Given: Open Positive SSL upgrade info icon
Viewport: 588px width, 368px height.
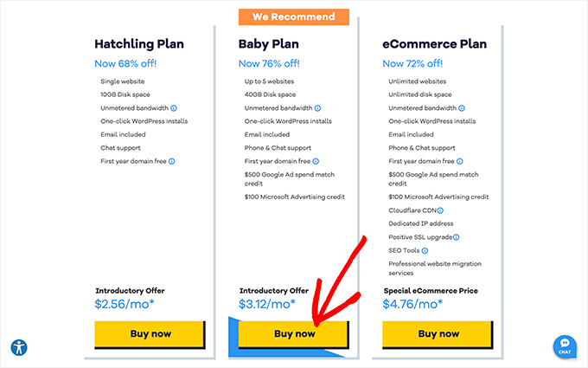Looking at the screenshot, I should 456,237.
